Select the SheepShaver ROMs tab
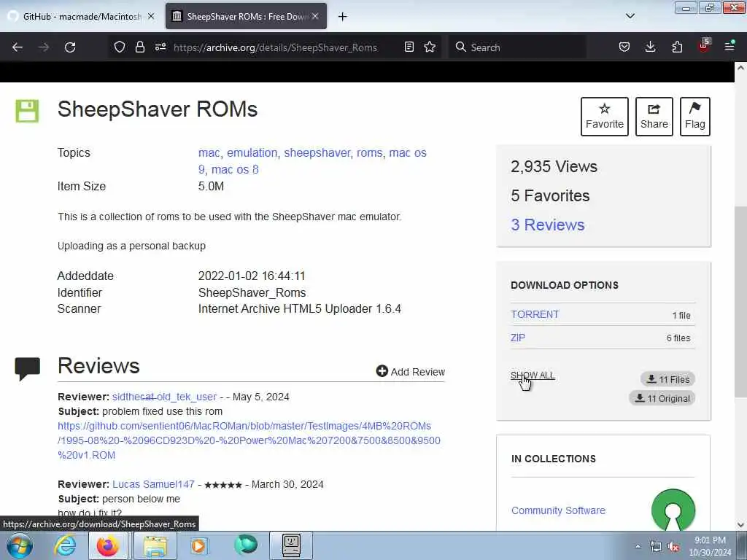This screenshot has width=747, height=560. click(x=246, y=17)
